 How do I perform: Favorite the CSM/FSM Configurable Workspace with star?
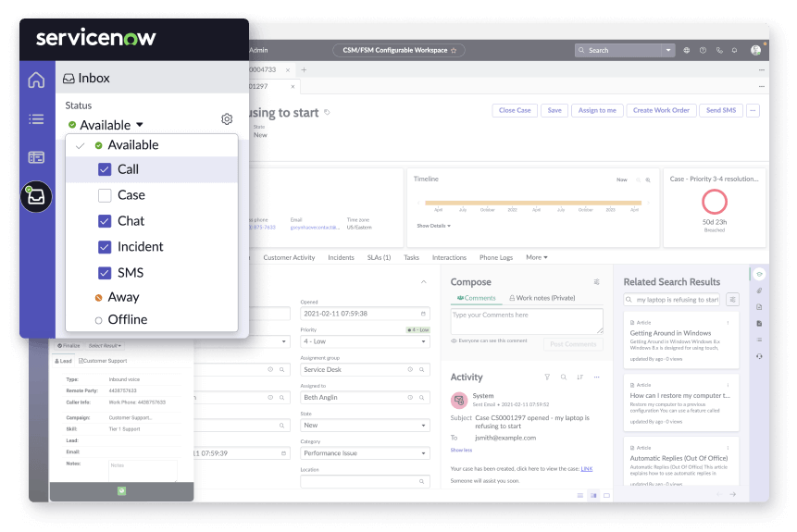454,50
